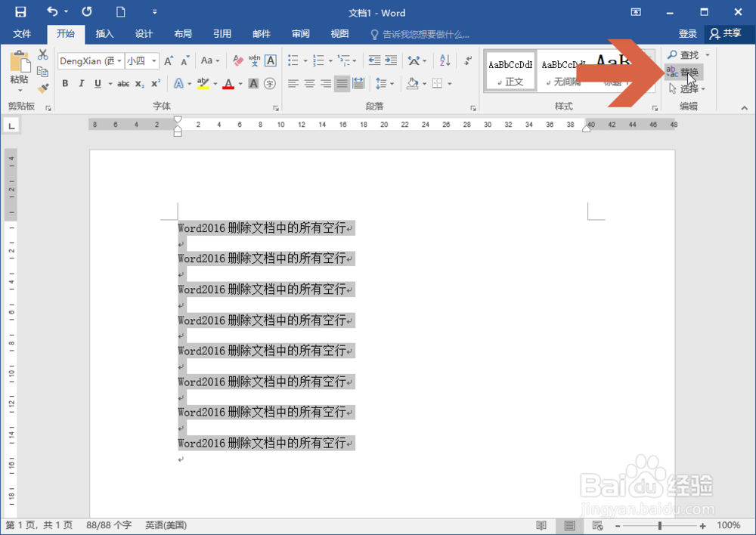Viewport: 756px width, 535px height.
Task: Sort the selected paragraphs A-Z
Action: coord(445,60)
